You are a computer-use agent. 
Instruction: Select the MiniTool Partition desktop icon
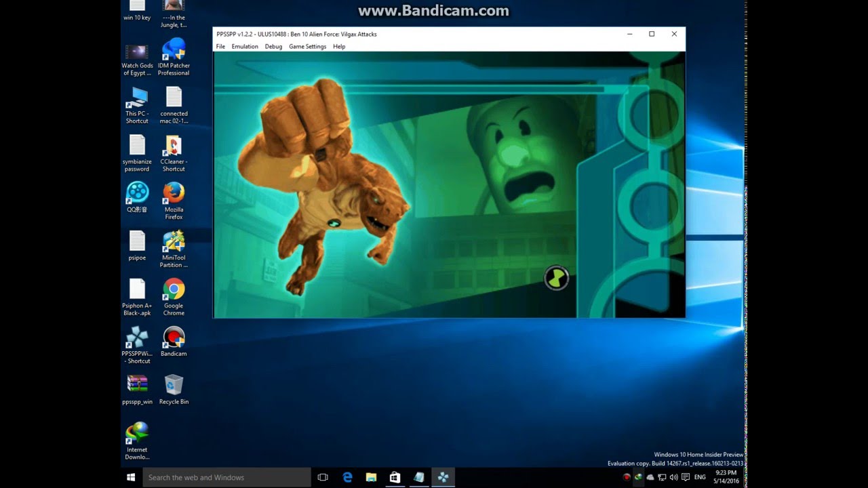point(174,249)
